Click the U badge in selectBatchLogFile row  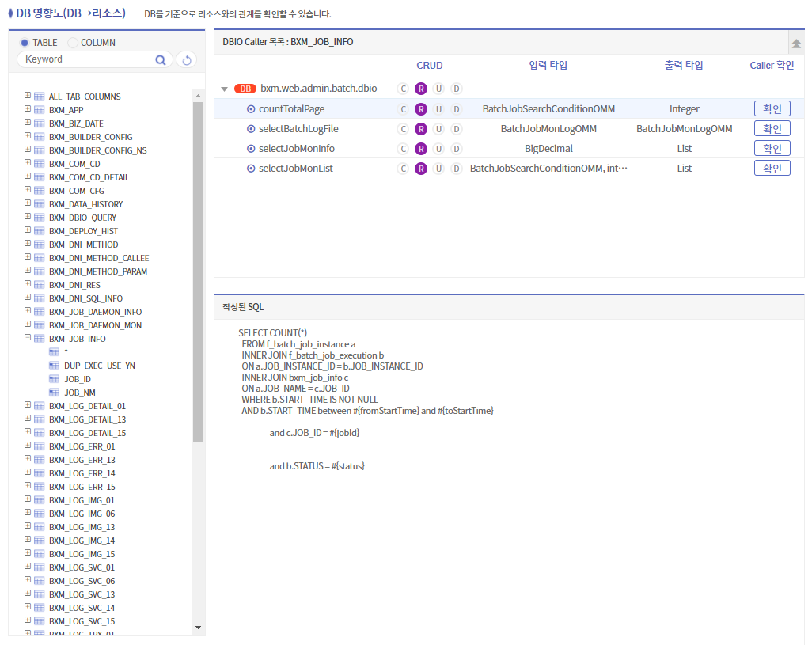point(438,129)
